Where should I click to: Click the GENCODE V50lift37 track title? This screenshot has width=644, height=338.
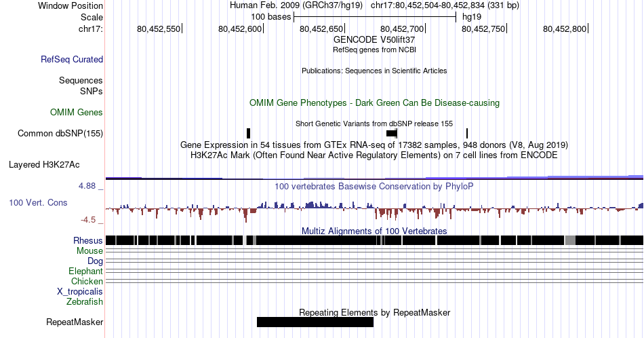point(374,40)
